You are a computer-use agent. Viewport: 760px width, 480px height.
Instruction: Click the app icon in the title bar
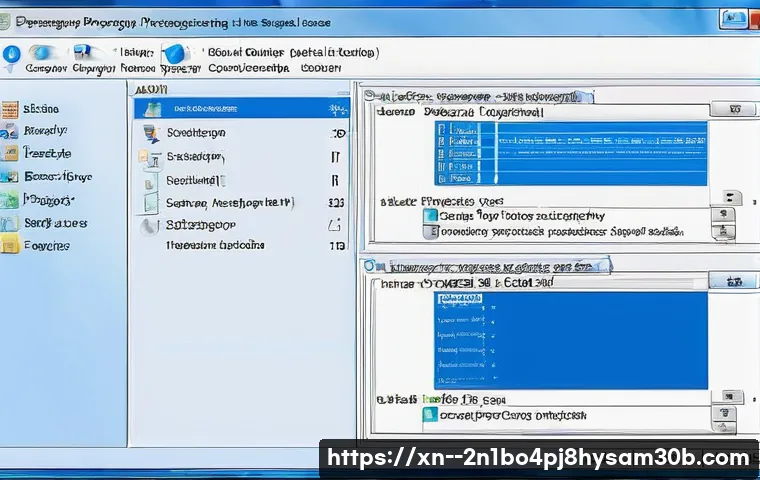tap(4, 22)
